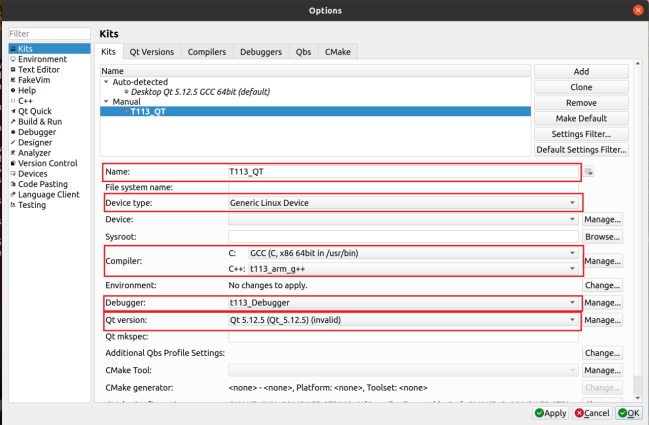The image size is (649, 425).
Task: Switch to the Debuggers tab
Action: pos(261,52)
